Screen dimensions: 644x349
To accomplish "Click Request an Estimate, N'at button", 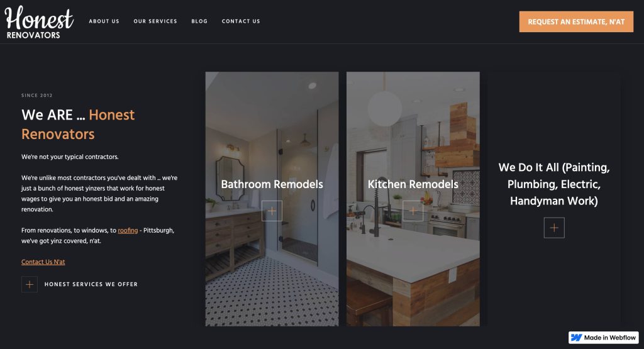I will click(x=576, y=22).
